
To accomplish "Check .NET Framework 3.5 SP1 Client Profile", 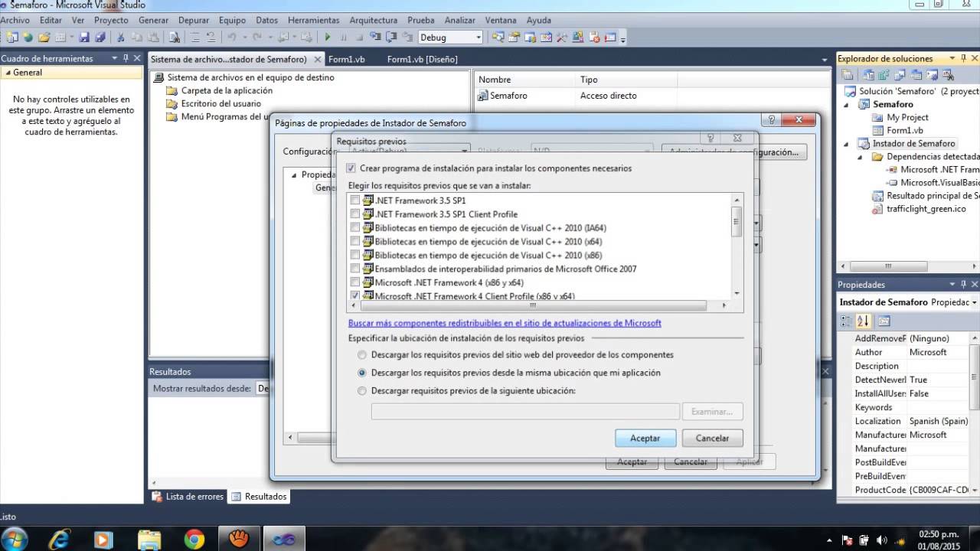I will tap(354, 214).
